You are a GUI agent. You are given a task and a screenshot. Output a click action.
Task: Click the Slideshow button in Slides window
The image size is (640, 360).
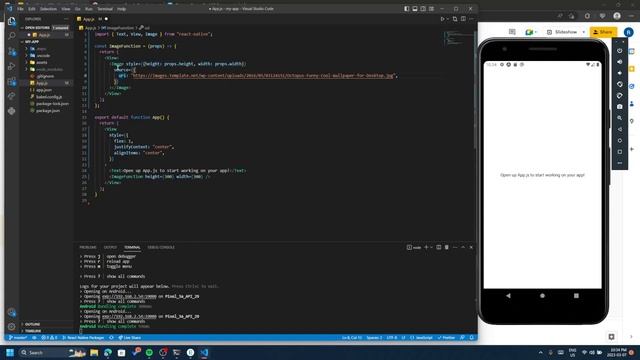(x=562, y=32)
